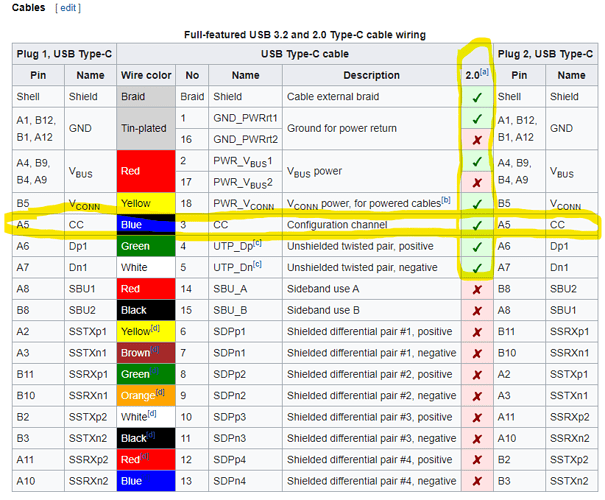Click the red cross in the SDPn1 row
Screen dimensions: 605x500
click(477, 353)
